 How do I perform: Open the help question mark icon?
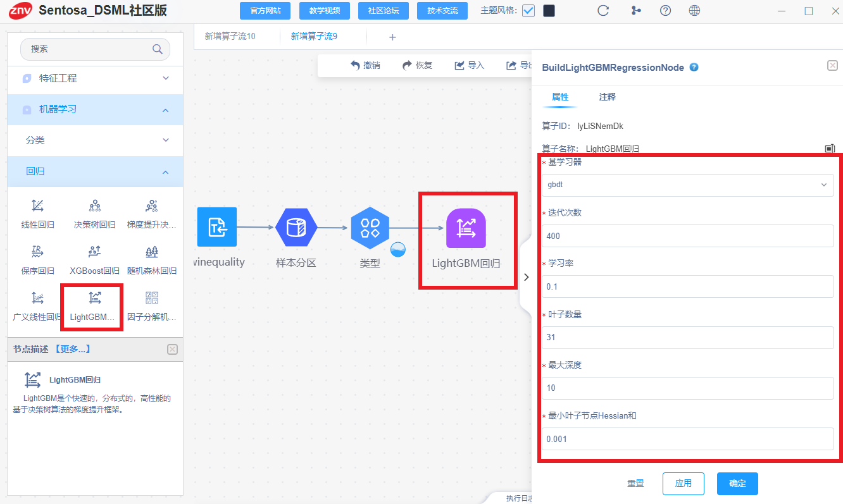665,11
